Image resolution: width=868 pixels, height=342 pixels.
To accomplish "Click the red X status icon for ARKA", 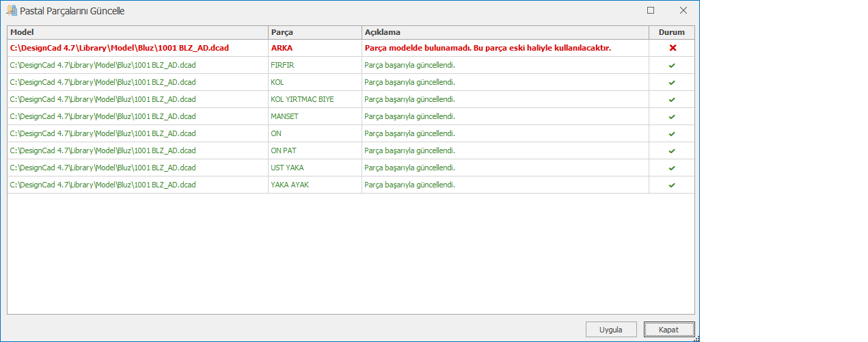I will pyautogui.click(x=672, y=48).
